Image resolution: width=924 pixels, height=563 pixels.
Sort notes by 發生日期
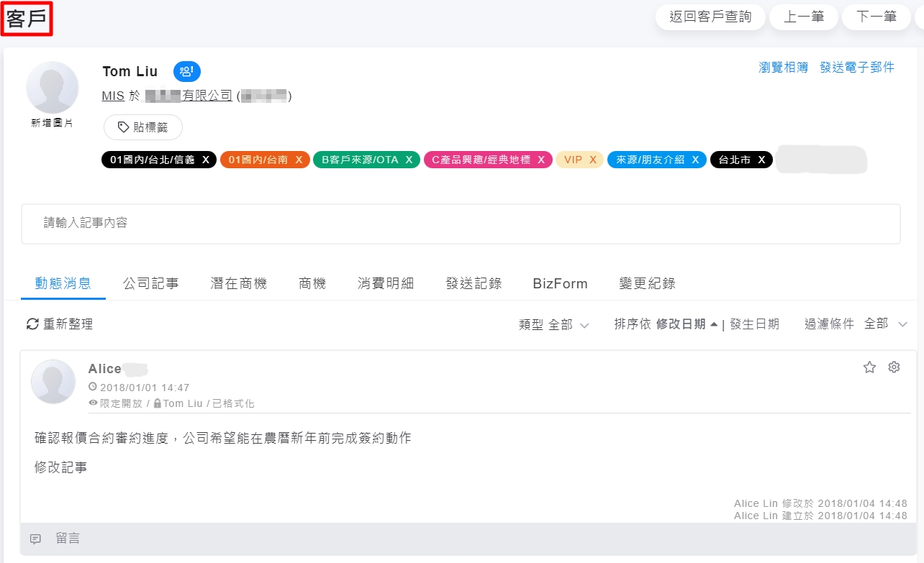pyautogui.click(x=754, y=324)
